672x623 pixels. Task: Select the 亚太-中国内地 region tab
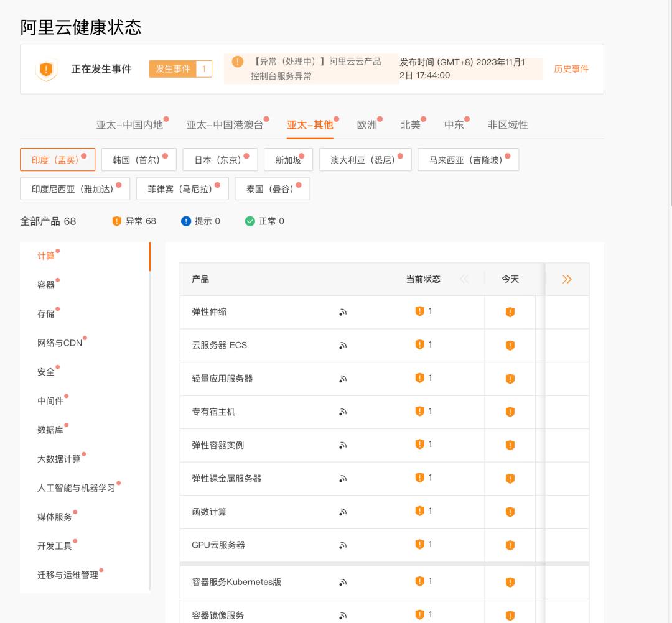[x=130, y=125]
